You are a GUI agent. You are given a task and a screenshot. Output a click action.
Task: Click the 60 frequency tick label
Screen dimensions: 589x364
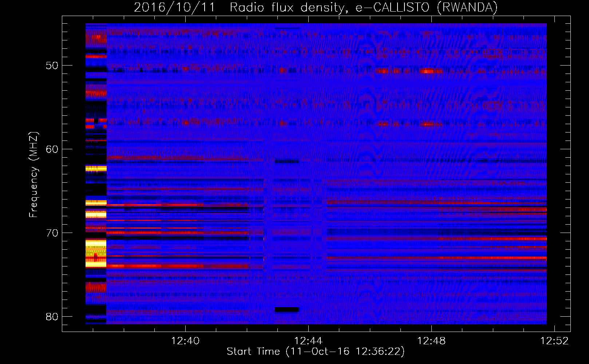pos(52,149)
